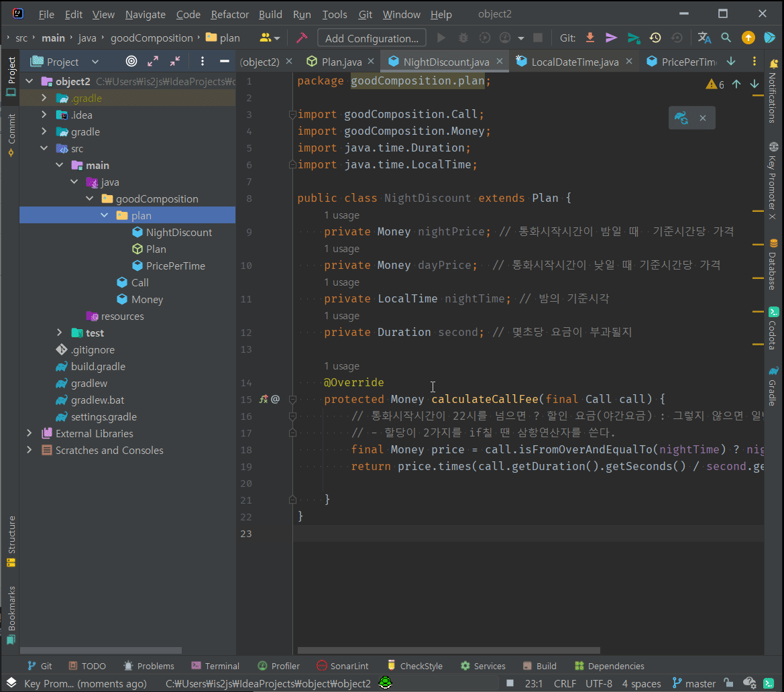Open the Project view dropdown
The height and width of the screenshot is (692, 784).
(95, 62)
